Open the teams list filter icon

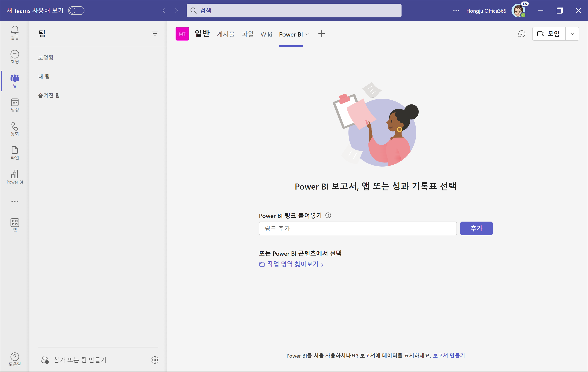(x=155, y=34)
